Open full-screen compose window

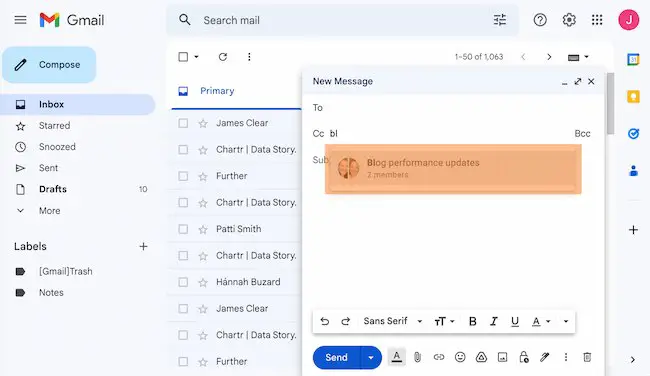click(x=577, y=81)
